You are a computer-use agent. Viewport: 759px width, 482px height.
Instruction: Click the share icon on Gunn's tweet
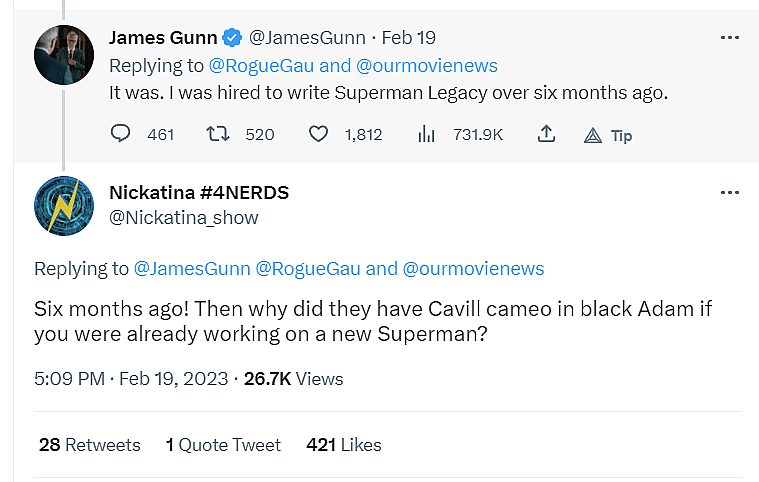tap(546, 134)
